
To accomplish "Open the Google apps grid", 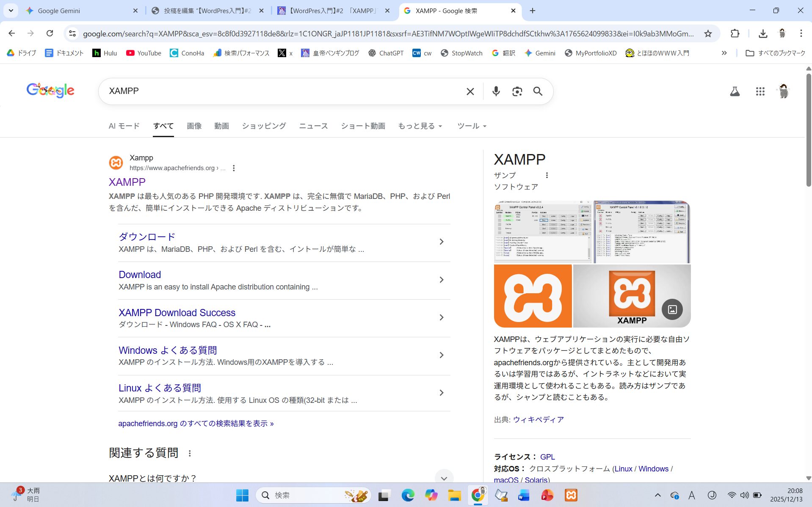I will tap(760, 91).
